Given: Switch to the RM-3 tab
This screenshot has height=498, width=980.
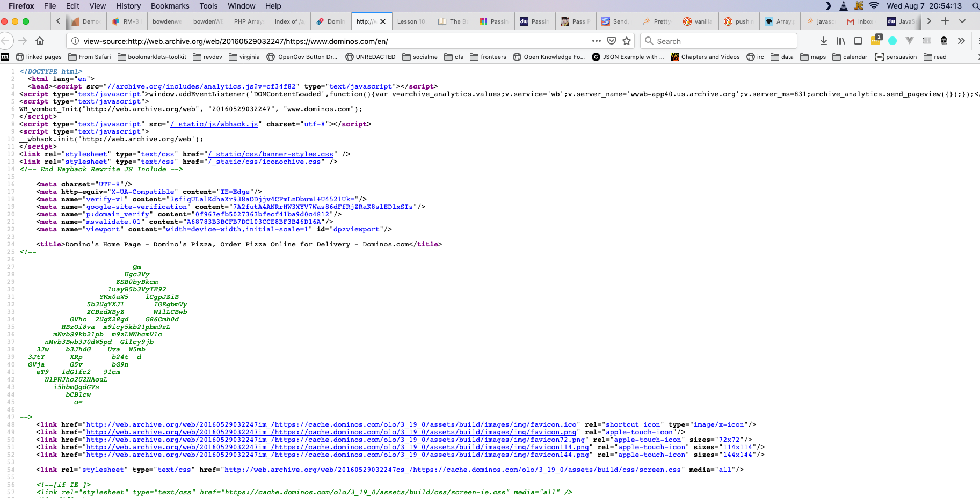Looking at the screenshot, I should tap(126, 21).
